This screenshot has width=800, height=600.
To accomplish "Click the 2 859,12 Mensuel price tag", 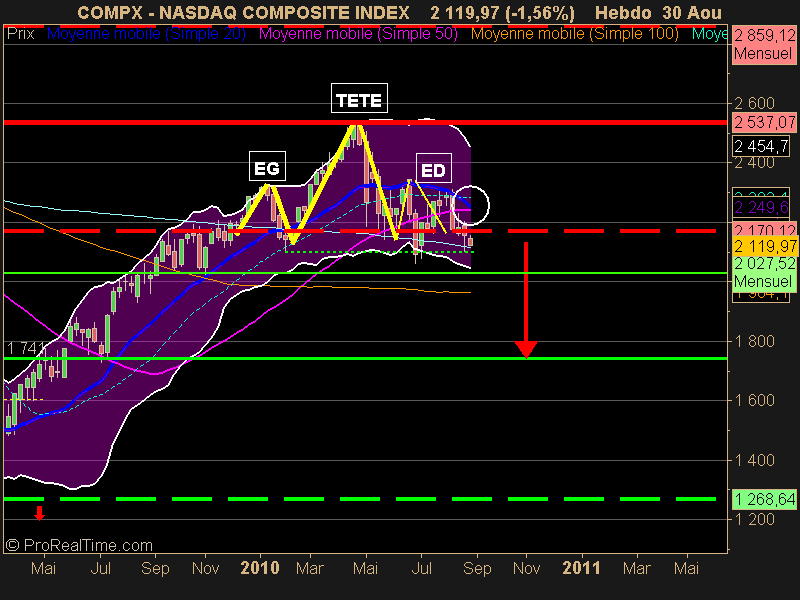I will pos(764,44).
